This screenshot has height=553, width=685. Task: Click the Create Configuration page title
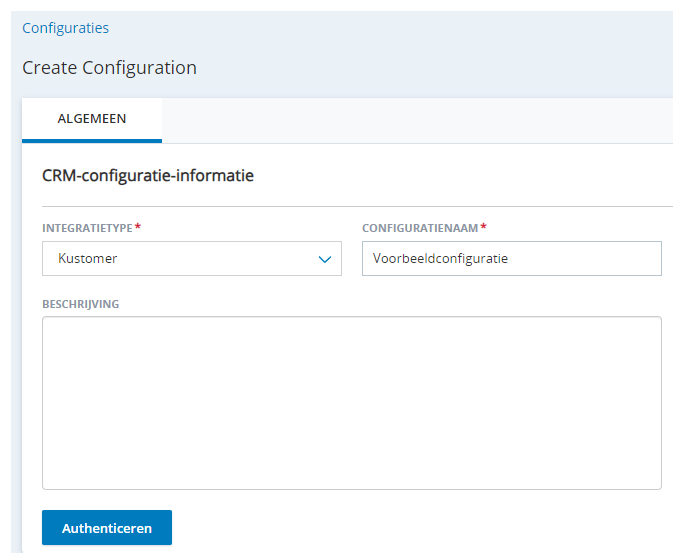click(x=109, y=68)
